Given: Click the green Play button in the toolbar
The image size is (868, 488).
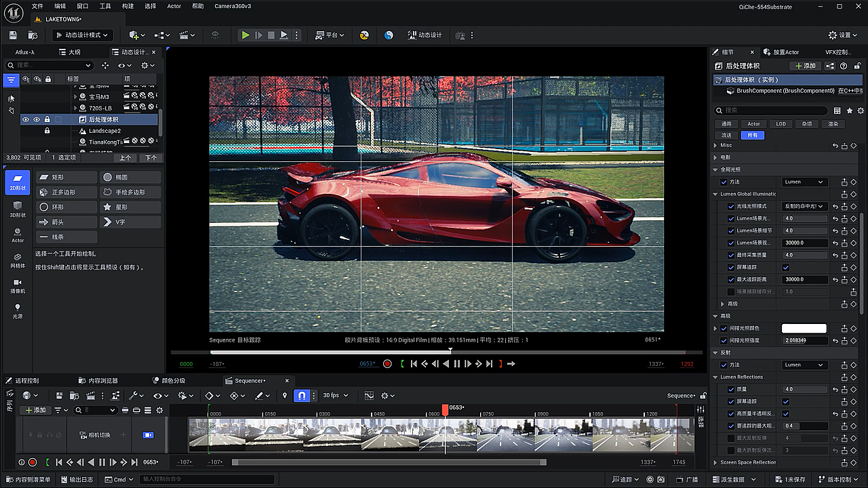Looking at the screenshot, I should coord(245,35).
